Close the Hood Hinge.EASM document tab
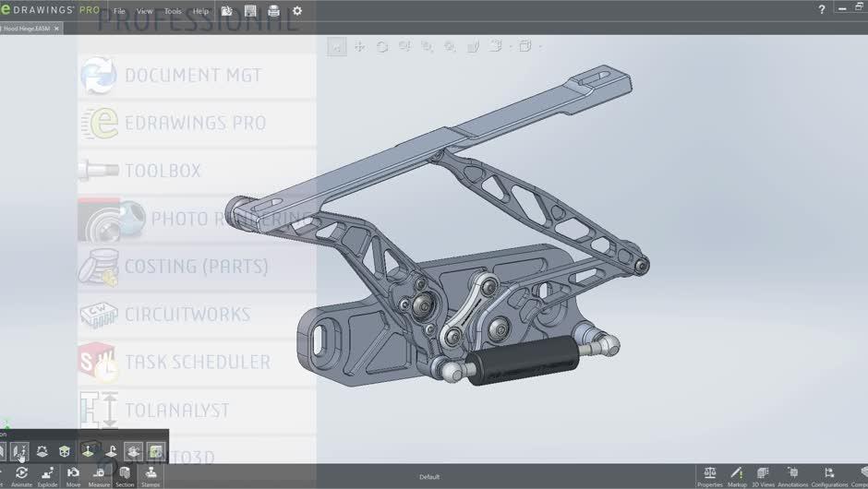 coord(56,29)
